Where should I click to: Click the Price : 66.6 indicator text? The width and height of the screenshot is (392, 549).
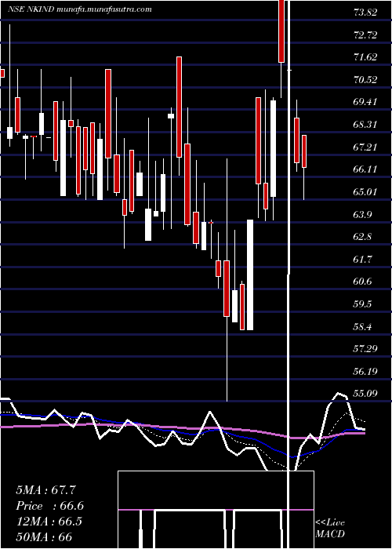(49, 506)
